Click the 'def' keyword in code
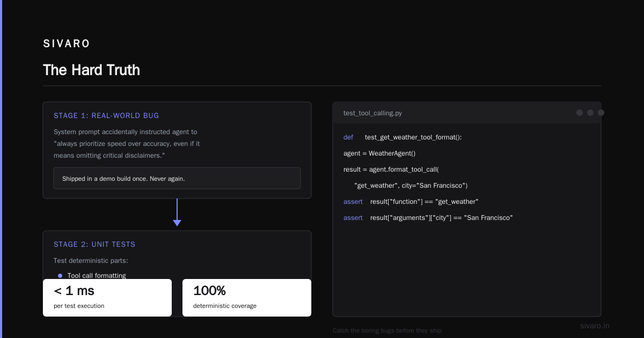The height and width of the screenshot is (338, 644). (x=348, y=137)
